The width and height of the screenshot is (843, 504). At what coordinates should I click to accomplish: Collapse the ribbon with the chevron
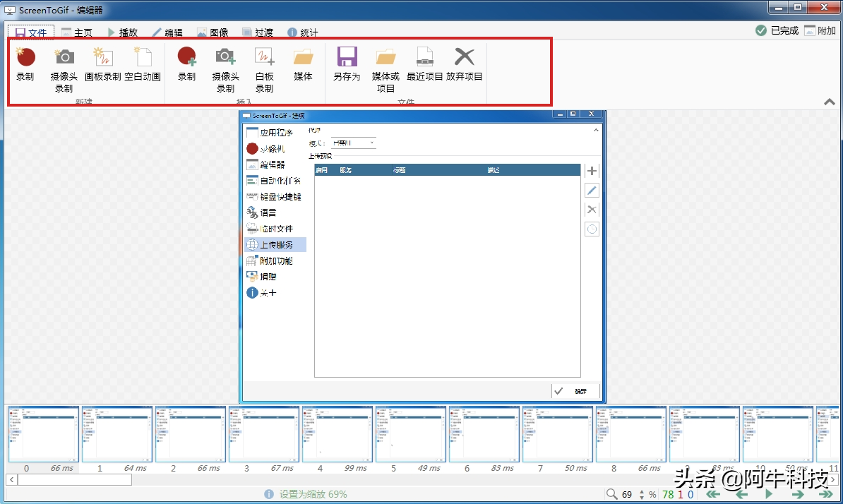830,102
